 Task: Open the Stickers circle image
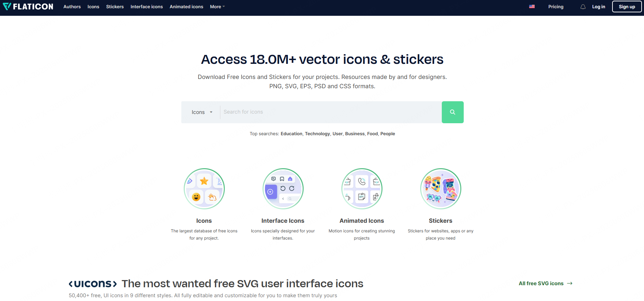click(440, 189)
